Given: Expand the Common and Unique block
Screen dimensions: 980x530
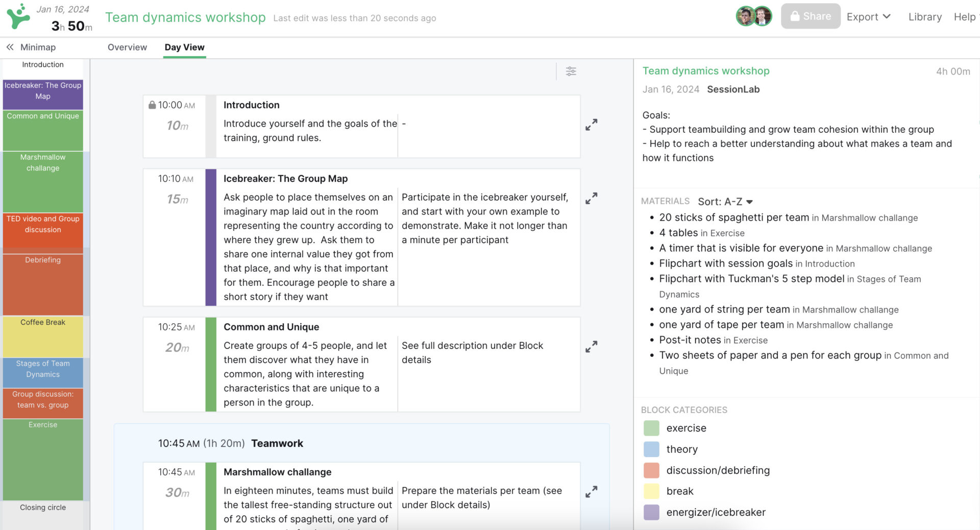Looking at the screenshot, I should coord(591,347).
